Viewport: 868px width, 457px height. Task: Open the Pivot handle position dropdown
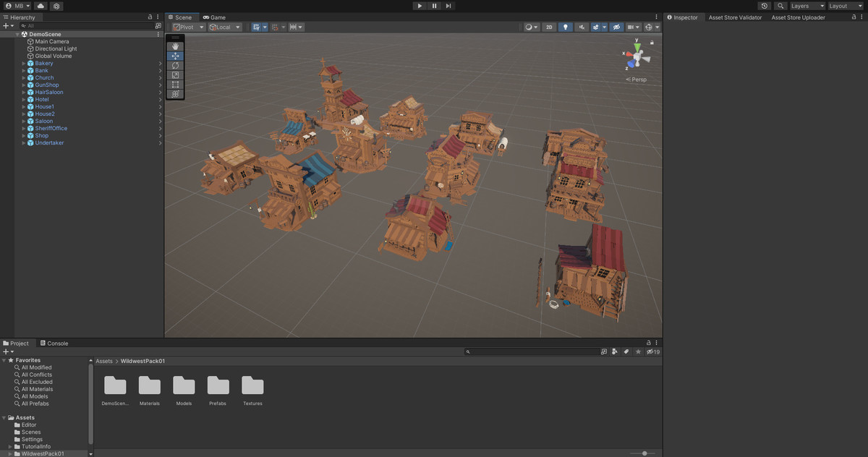(187, 27)
